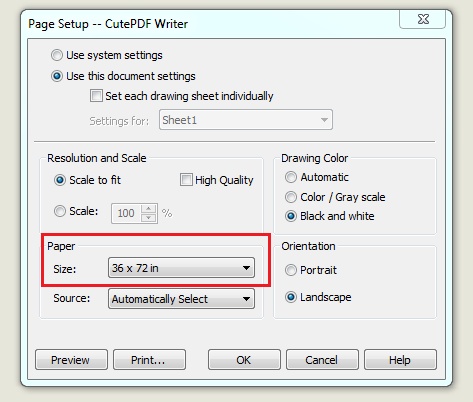Open the paper Size dropdown
Viewport: 473px width, 402px height.
click(x=181, y=268)
